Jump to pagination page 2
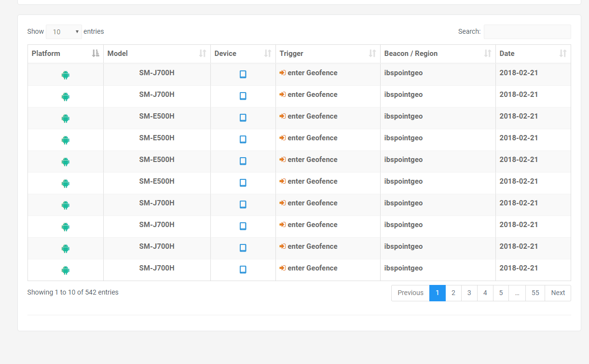589x364 pixels. 453,293
